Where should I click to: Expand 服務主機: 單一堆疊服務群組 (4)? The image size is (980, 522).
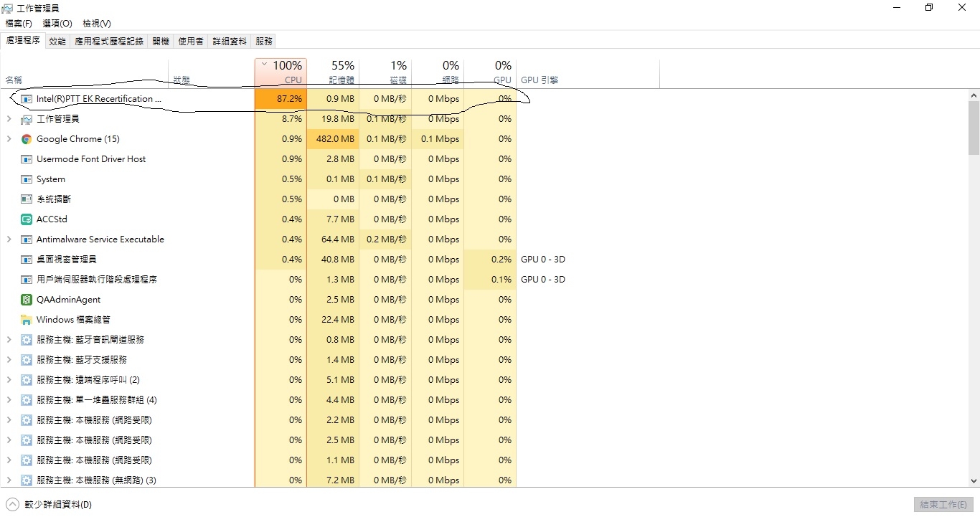[9, 400]
